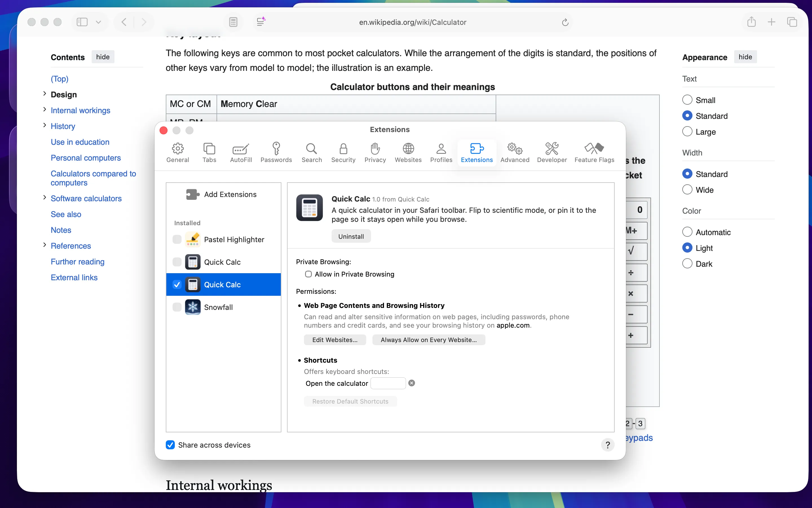Enable the first unchecked Quick Calc checkbox
This screenshot has width=812, height=508.
pos(177,262)
